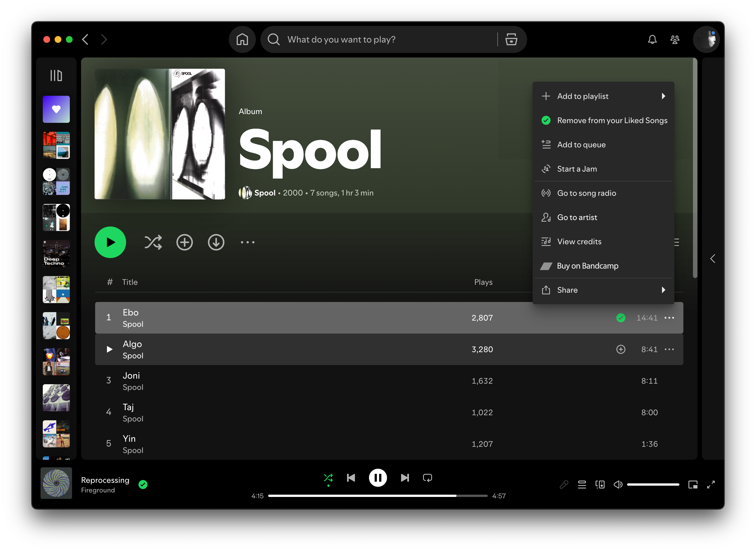This screenshot has width=756, height=551.
Task: Open the Your Library sidebar icon
Action: pyautogui.click(x=56, y=75)
